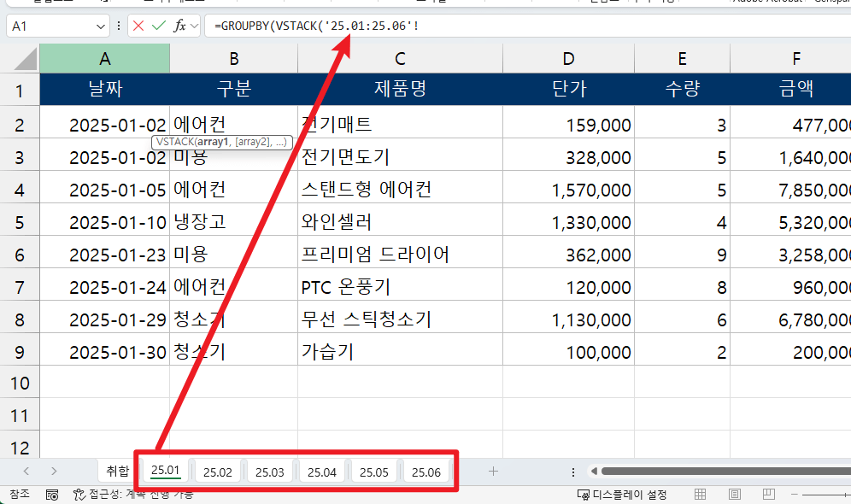Select column D header
This screenshot has width=851, height=504.
click(x=568, y=59)
